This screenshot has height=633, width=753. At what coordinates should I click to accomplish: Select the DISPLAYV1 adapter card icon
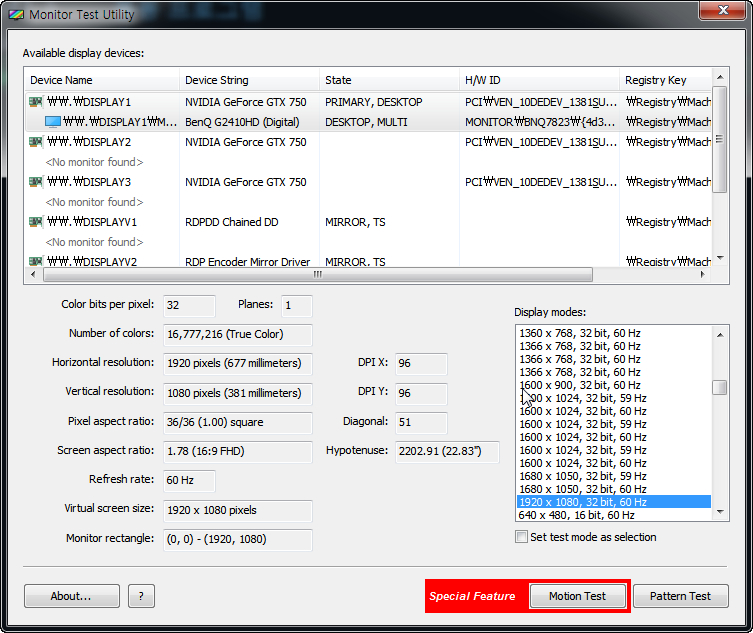pos(36,222)
